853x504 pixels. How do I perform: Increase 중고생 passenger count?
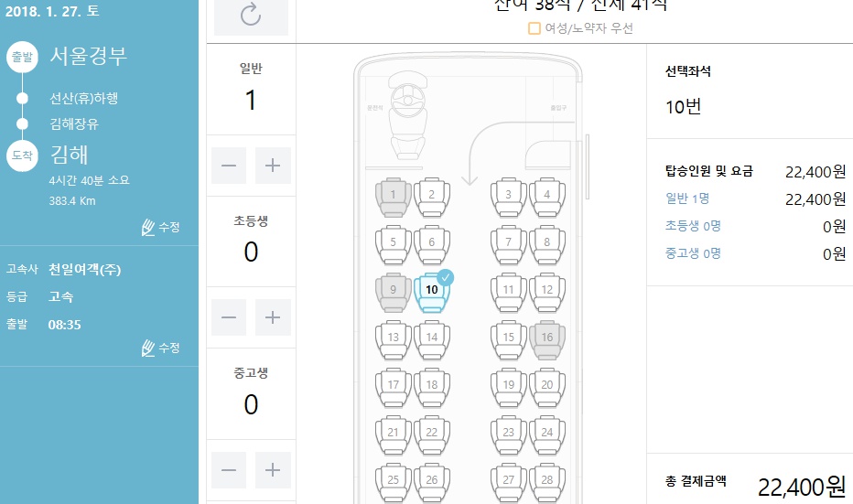click(272, 469)
